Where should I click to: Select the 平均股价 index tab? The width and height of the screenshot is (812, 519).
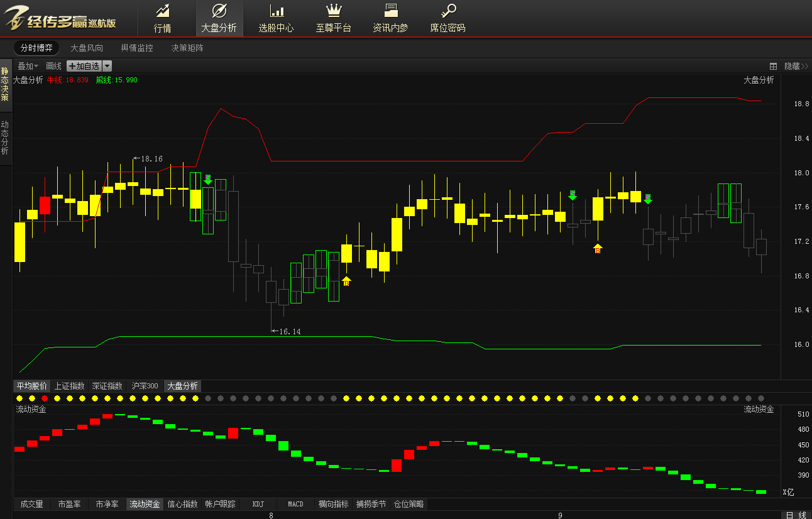tap(31, 386)
